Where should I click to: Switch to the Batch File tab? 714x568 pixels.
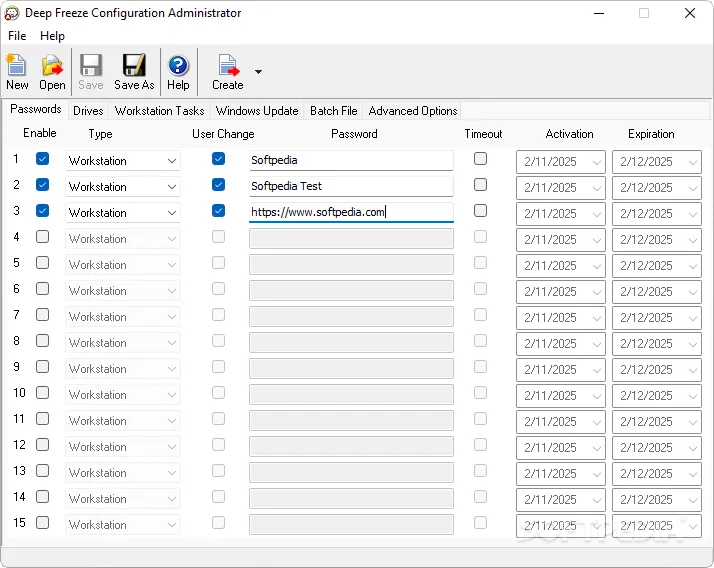(334, 111)
